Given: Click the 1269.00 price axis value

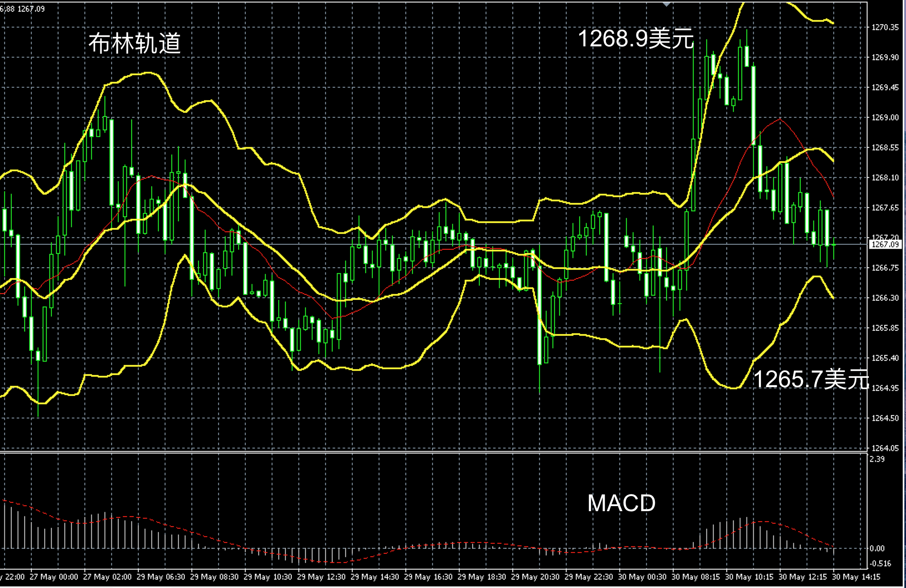Looking at the screenshot, I should (x=885, y=117).
